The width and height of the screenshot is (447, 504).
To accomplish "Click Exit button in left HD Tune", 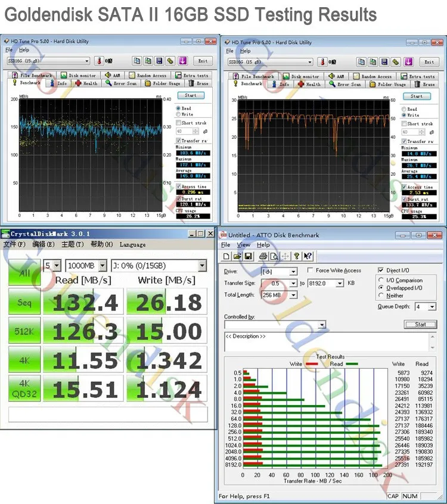I will tap(203, 61).
